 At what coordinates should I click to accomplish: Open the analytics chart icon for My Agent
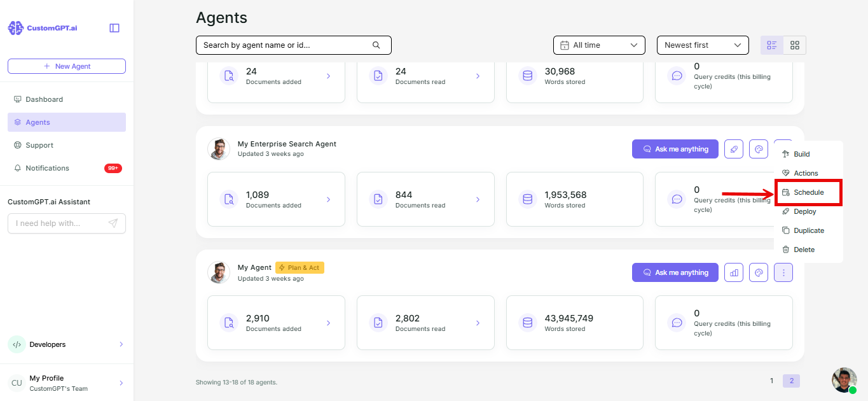[x=734, y=272]
